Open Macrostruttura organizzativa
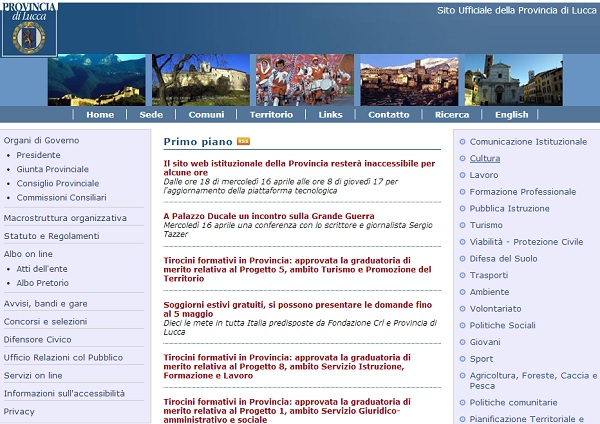 pos(65,218)
